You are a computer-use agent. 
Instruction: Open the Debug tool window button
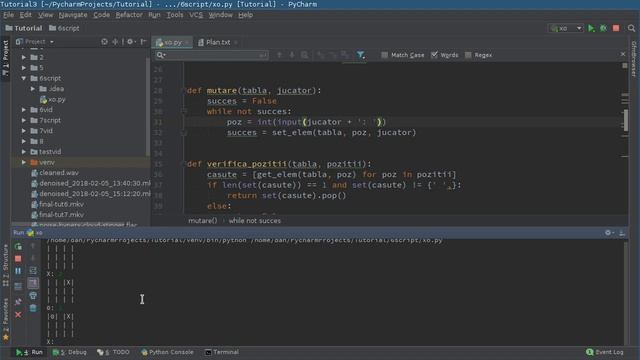pyautogui.click(x=69, y=352)
